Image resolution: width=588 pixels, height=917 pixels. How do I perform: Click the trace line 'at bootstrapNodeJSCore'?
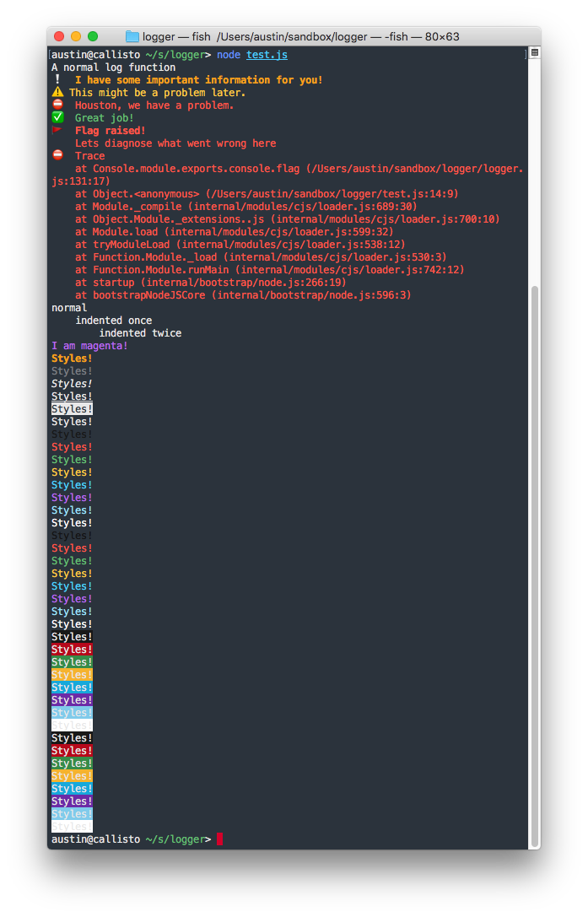(243, 295)
